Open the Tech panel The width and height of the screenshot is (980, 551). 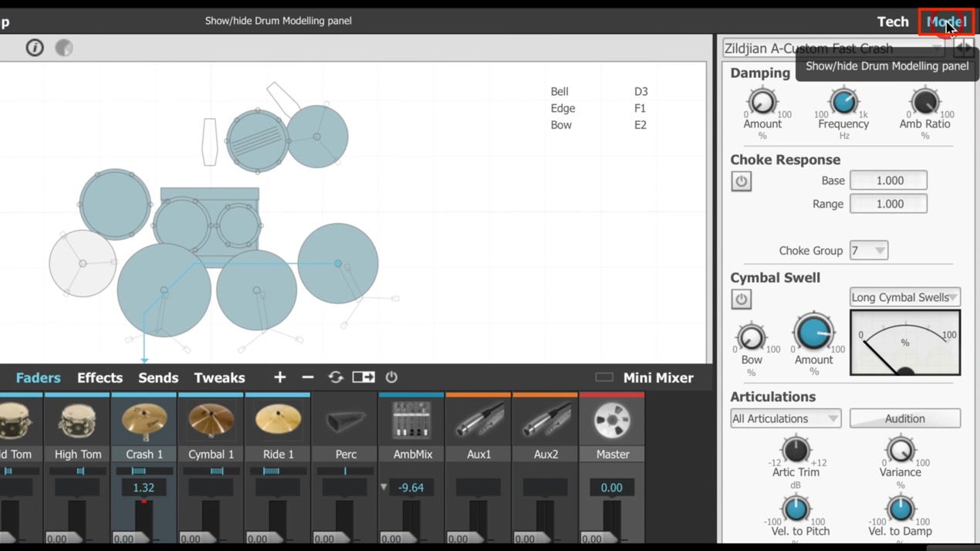893,22
